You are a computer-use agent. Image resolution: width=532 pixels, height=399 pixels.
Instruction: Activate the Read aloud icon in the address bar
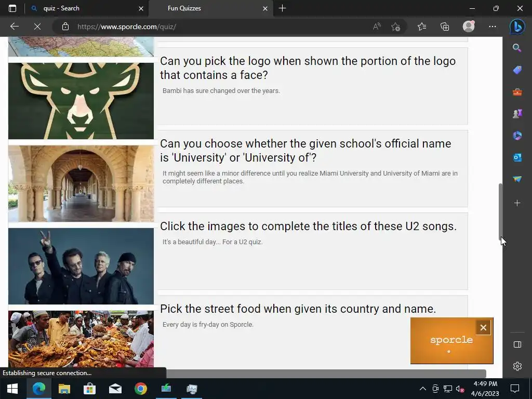point(377,26)
